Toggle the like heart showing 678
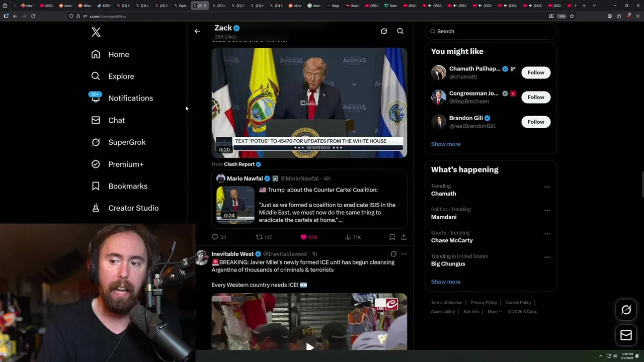Viewport: 644px width, 362px height. [308, 237]
